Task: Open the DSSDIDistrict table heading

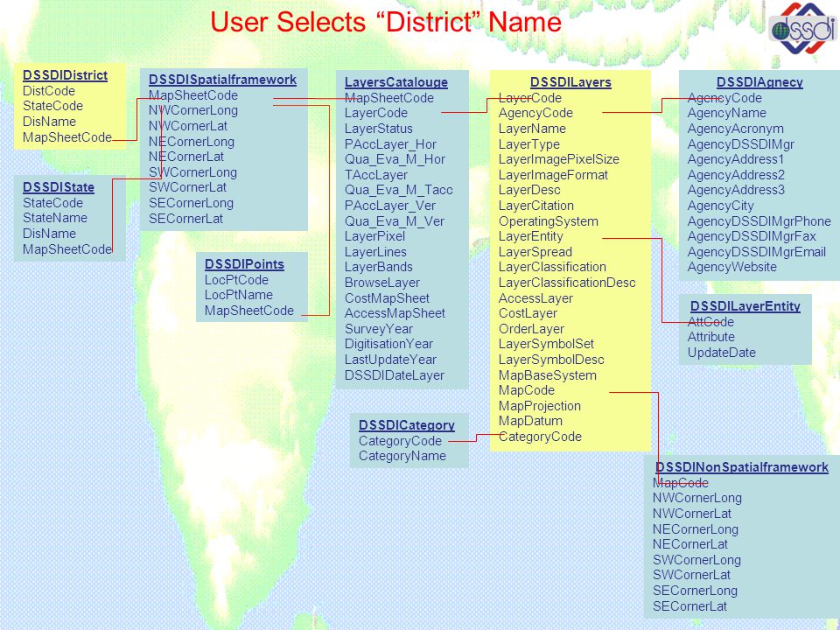Action: coord(65,75)
